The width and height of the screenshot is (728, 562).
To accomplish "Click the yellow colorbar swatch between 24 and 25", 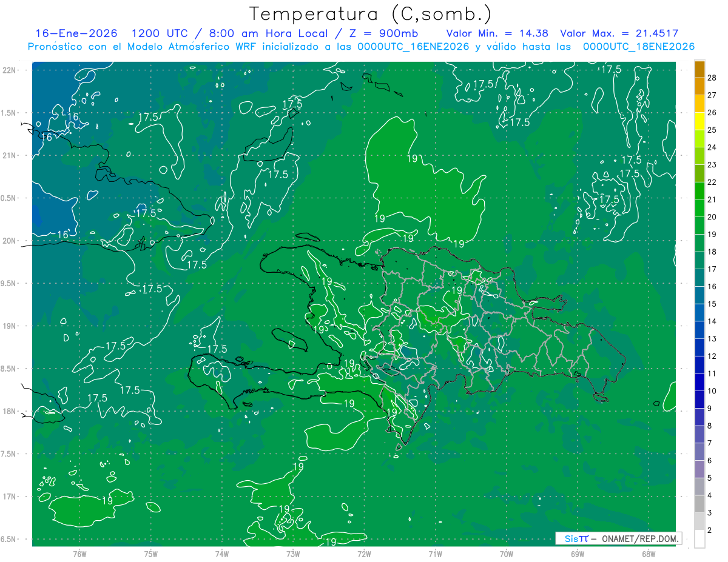I will [699, 138].
